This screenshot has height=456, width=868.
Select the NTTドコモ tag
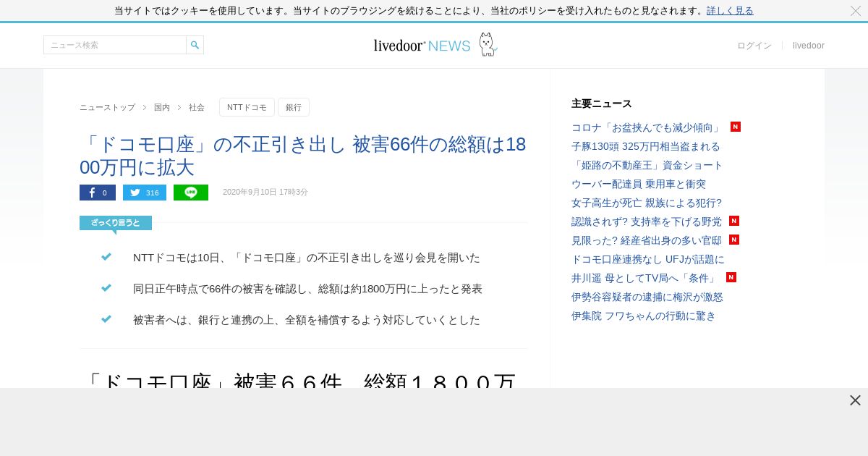pyautogui.click(x=247, y=107)
